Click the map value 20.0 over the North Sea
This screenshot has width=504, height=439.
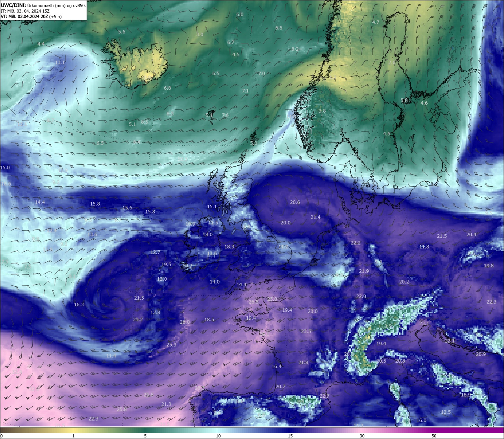[285, 222]
